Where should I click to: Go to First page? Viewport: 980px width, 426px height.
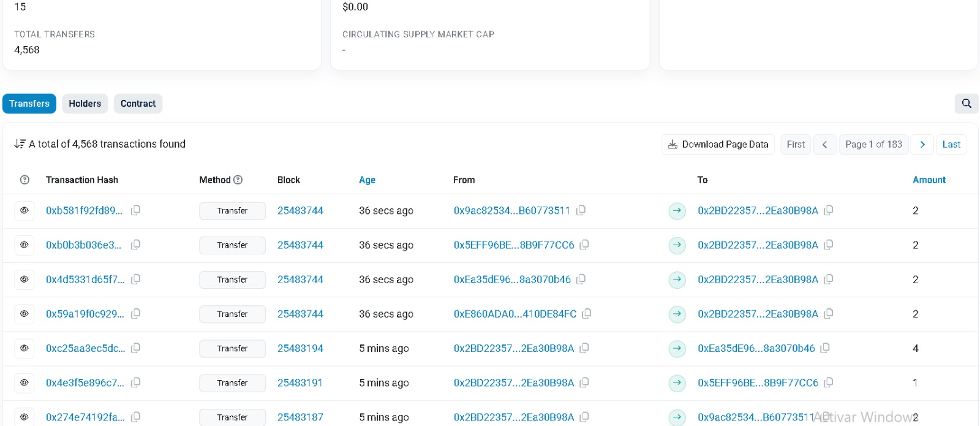[x=796, y=144]
